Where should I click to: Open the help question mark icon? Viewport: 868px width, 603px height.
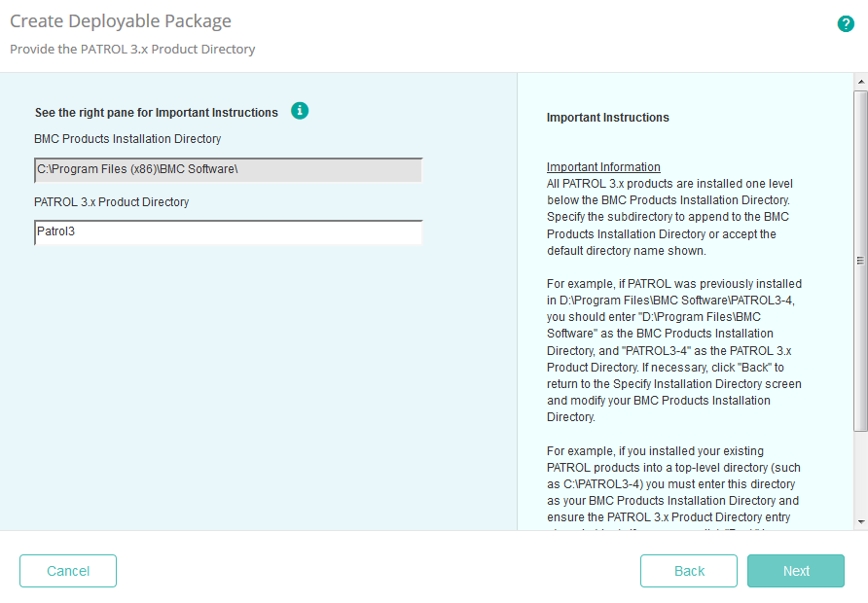(846, 23)
